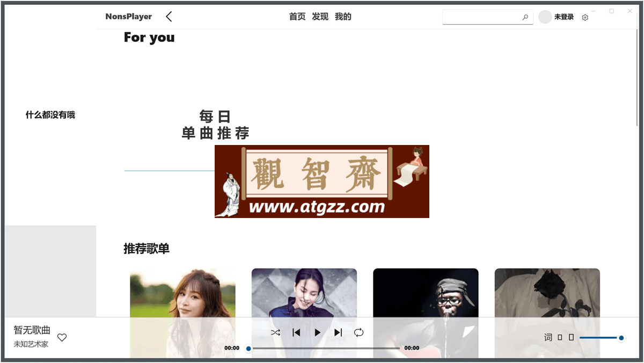Maximize the NonsPlayer window

click(x=612, y=11)
